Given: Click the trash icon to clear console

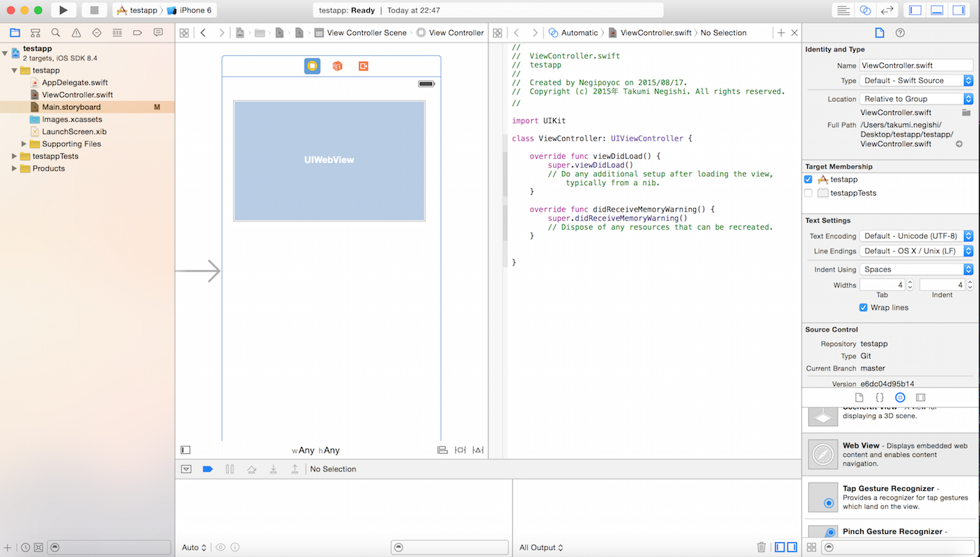Looking at the screenshot, I should point(761,547).
